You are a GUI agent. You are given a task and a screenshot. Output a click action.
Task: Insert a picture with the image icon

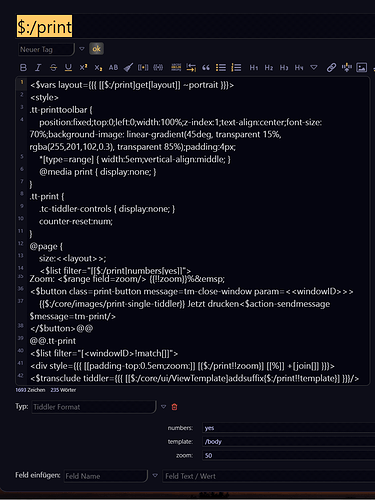(x=362, y=68)
